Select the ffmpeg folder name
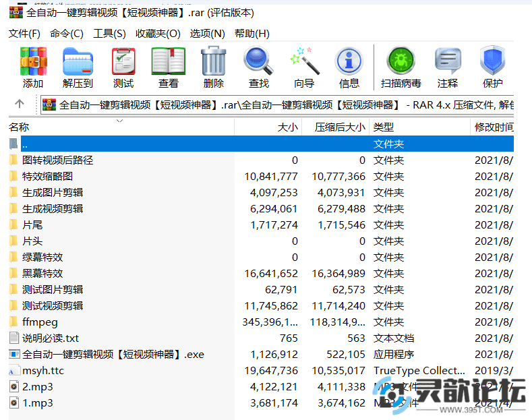 pyautogui.click(x=40, y=322)
